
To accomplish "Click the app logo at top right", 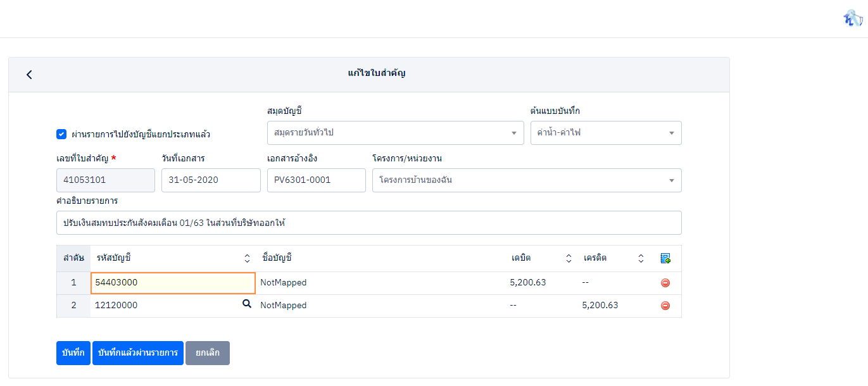I will pos(852,18).
